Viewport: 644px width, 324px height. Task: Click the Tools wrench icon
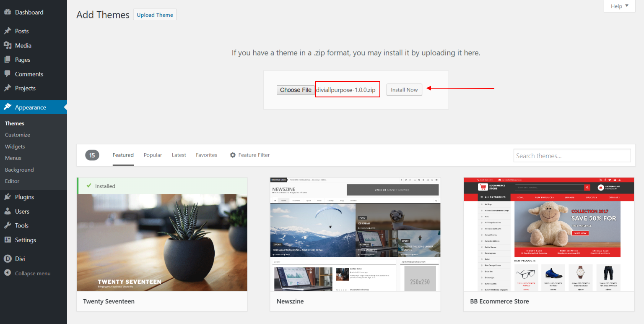[x=8, y=225]
